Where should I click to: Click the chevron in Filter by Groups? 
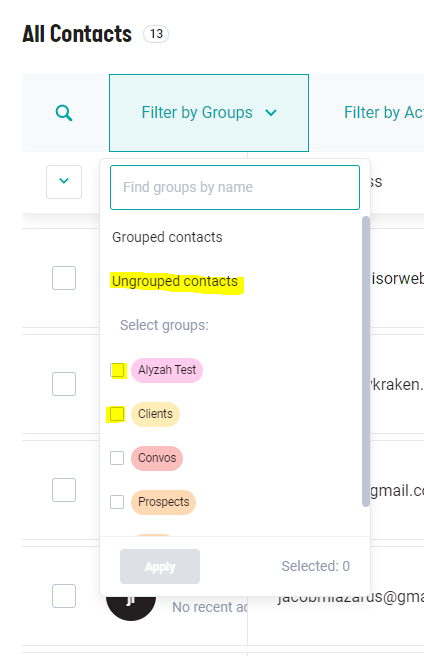point(271,113)
